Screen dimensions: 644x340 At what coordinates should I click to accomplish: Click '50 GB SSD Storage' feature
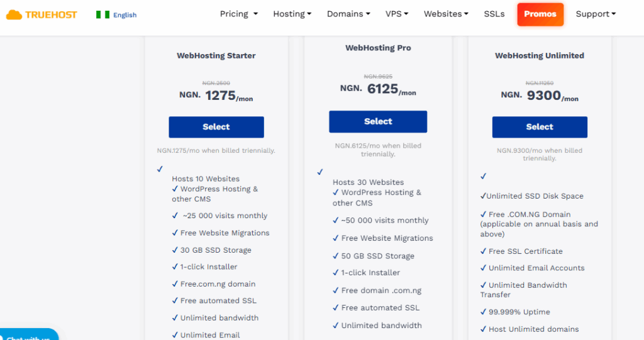378,256
